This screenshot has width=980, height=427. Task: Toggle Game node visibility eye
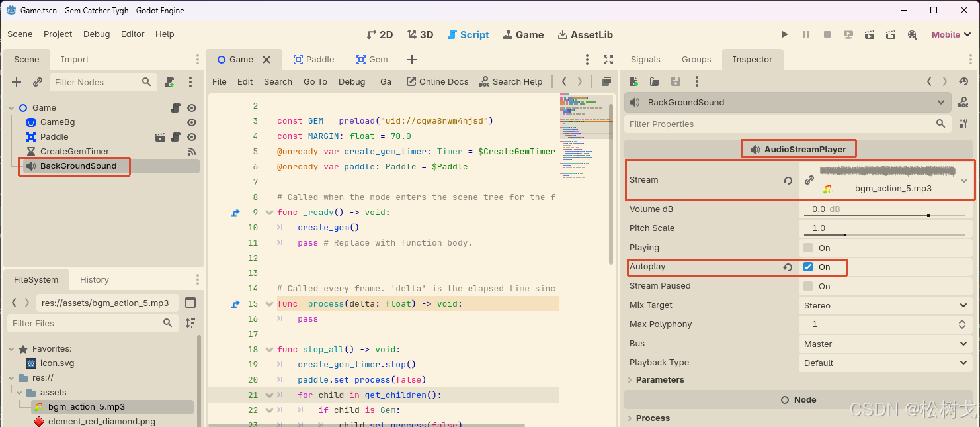(192, 107)
